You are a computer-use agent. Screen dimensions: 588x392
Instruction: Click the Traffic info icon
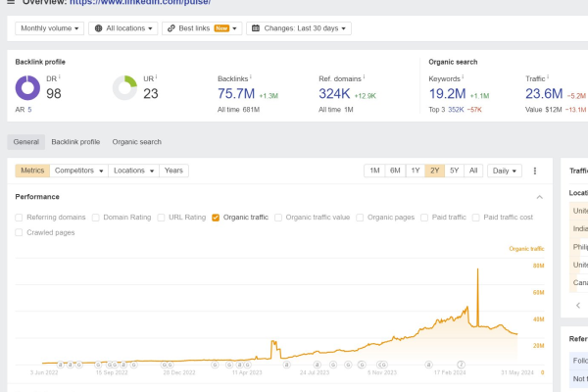coord(548,76)
